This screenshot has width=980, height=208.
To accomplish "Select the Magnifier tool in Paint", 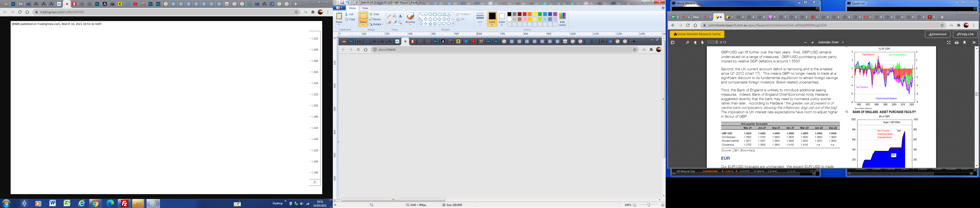I will click(x=400, y=23).
